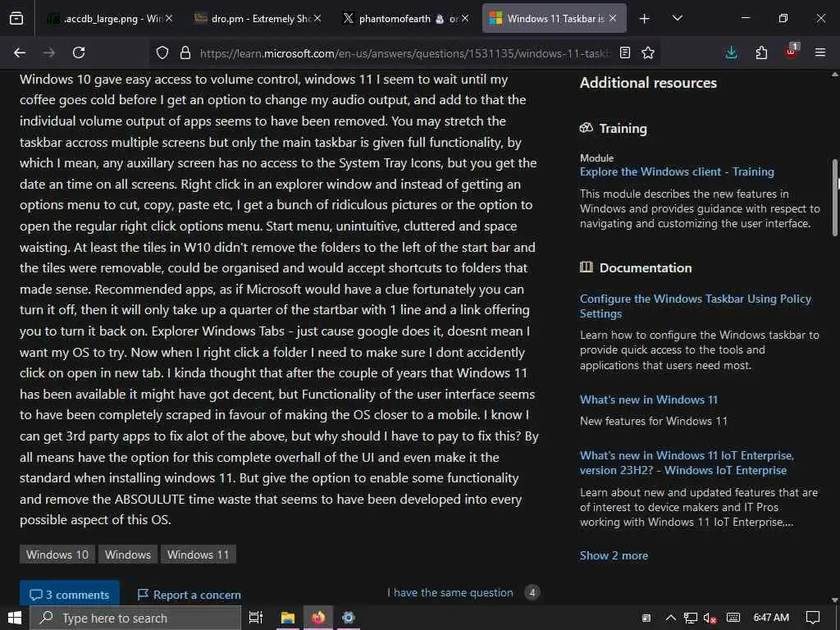
Task: Expand the list all tabs dropdown
Action: tap(677, 18)
